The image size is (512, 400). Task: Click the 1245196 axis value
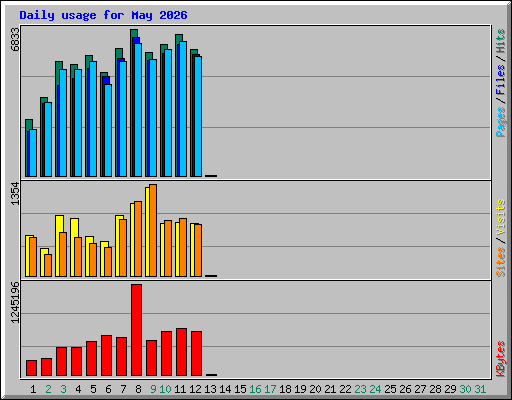15,303
